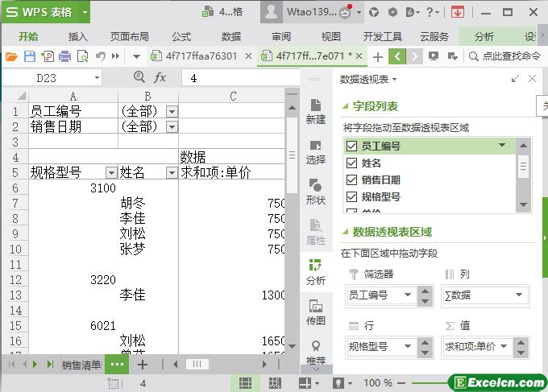
Task: Click the WPS 表格 application button
Action: tap(45, 12)
